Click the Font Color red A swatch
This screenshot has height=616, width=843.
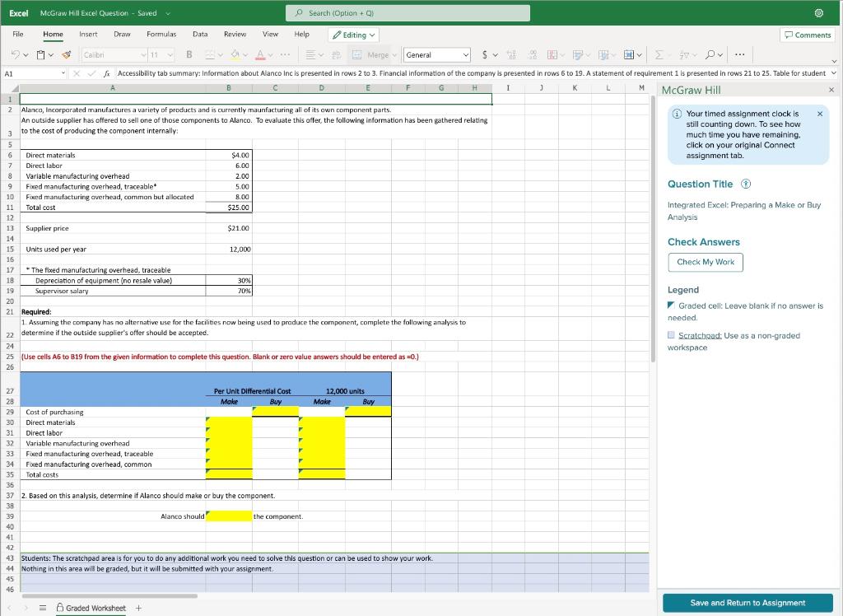point(260,55)
